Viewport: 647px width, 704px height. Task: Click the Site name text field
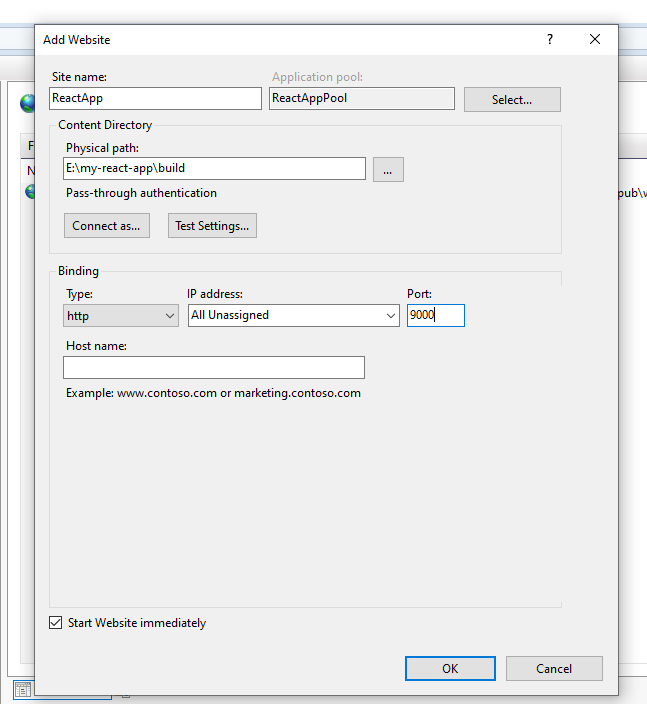click(x=155, y=98)
